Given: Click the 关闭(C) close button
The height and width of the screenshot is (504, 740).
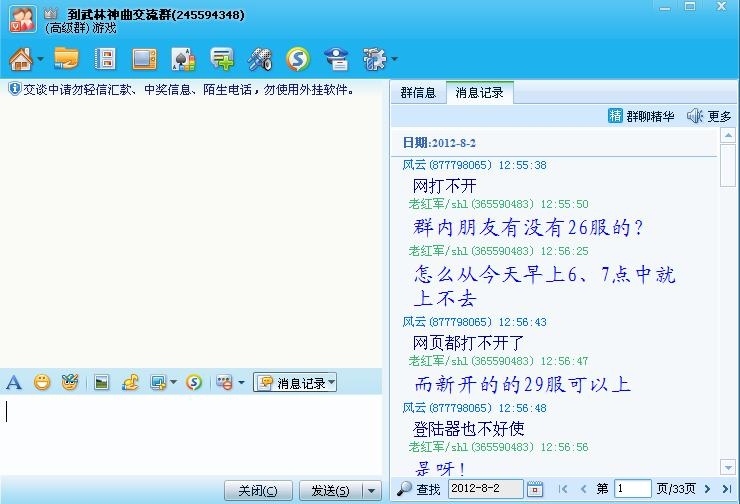Looking at the screenshot, I should (x=258, y=490).
